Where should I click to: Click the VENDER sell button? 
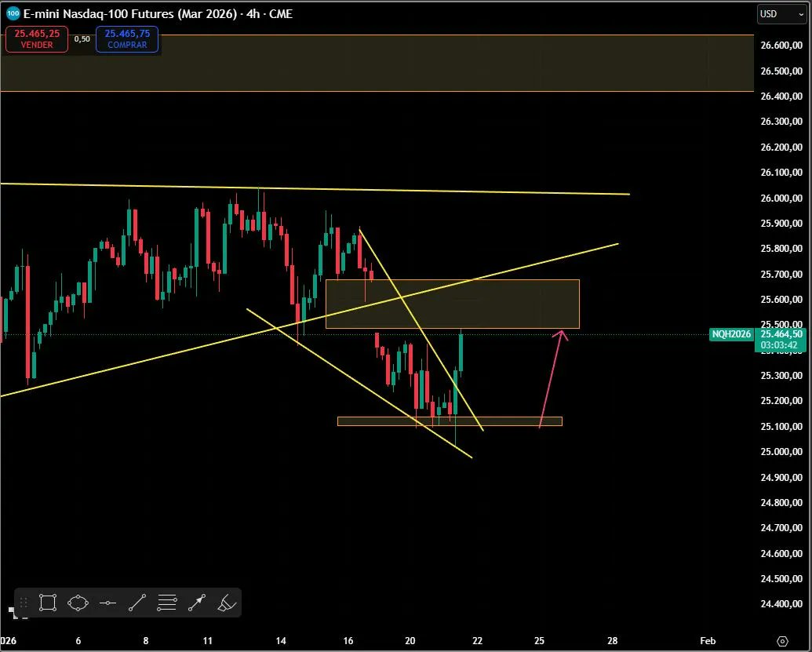36,38
